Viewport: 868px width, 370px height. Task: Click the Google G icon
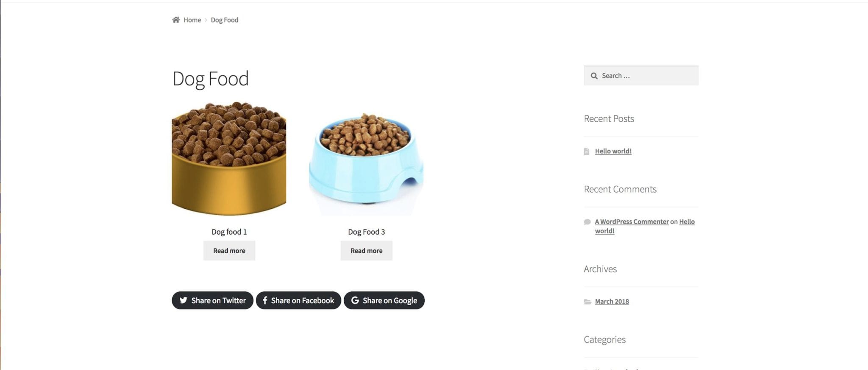point(355,300)
